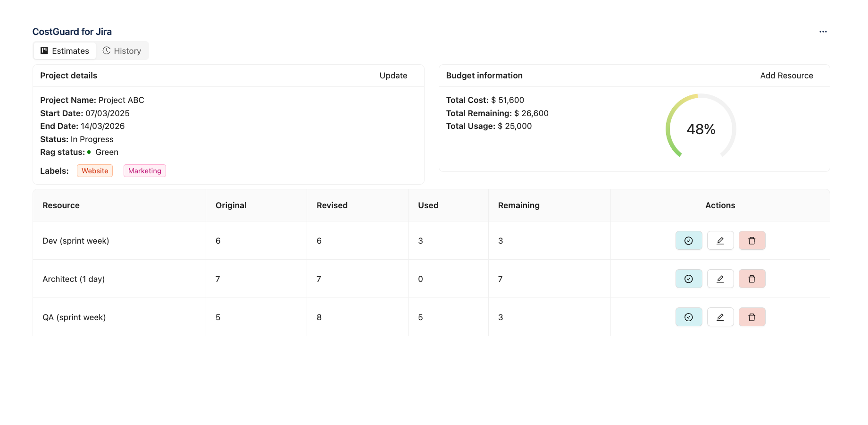Click Update in Project details
The image size is (868, 425).
[393, 76]
